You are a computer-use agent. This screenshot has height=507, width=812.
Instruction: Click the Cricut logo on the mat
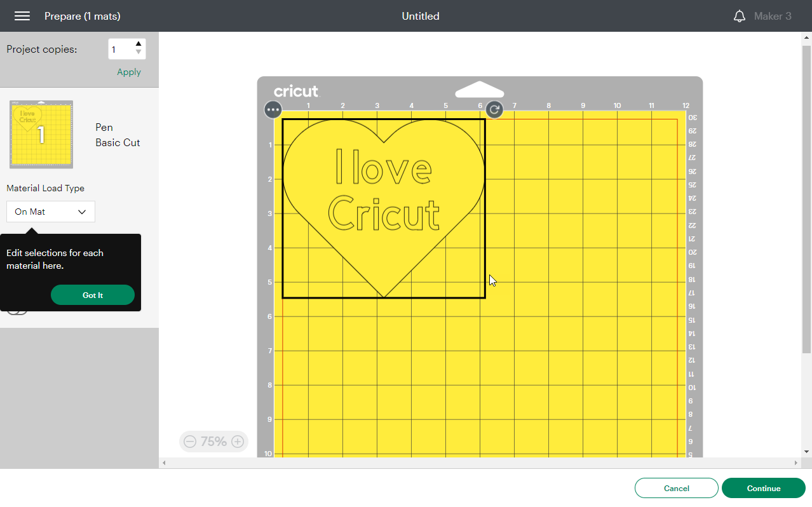click(x=296, y=90)
